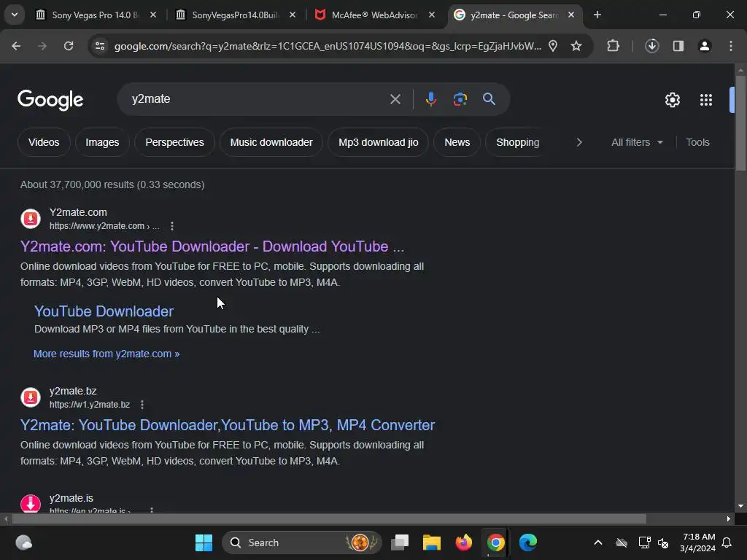Image resolution: width=747 pixels, height=560 pixels.
Task: Select the Music downloader chip
Action: point(271,142)
